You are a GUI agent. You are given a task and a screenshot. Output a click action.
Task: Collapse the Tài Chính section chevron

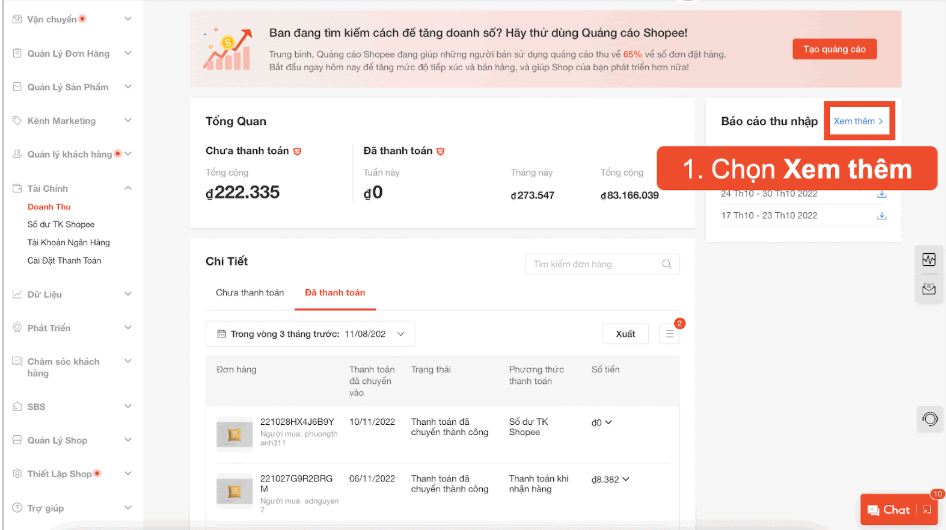click(x=128, y=188)
